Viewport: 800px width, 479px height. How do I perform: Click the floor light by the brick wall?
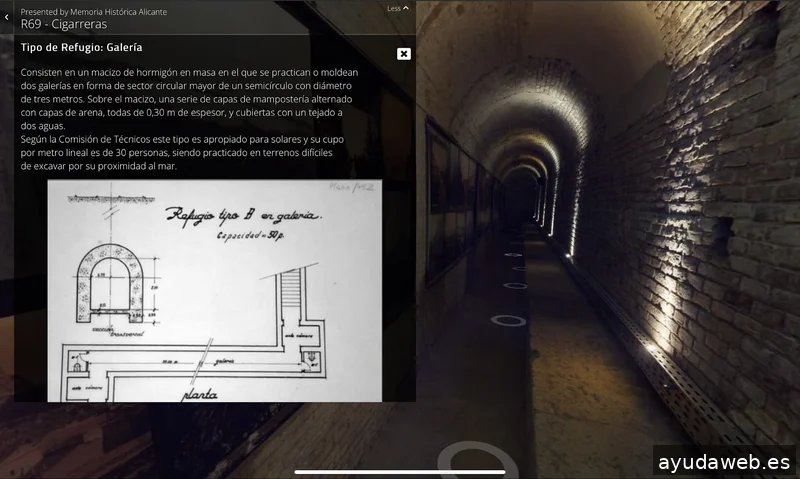[655, 348]
